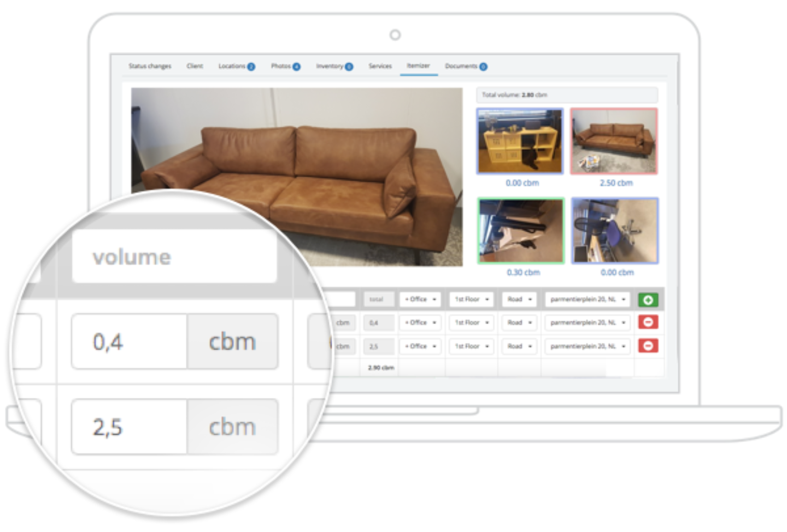Click the 0.00 cbm label under yellow shelf
The image size is (787, 532).
click(522, 183)
